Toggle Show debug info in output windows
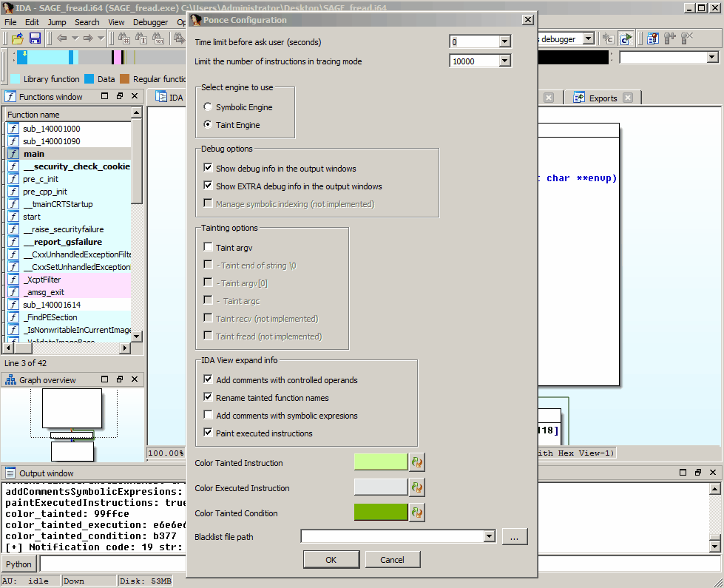 point(208,168)
